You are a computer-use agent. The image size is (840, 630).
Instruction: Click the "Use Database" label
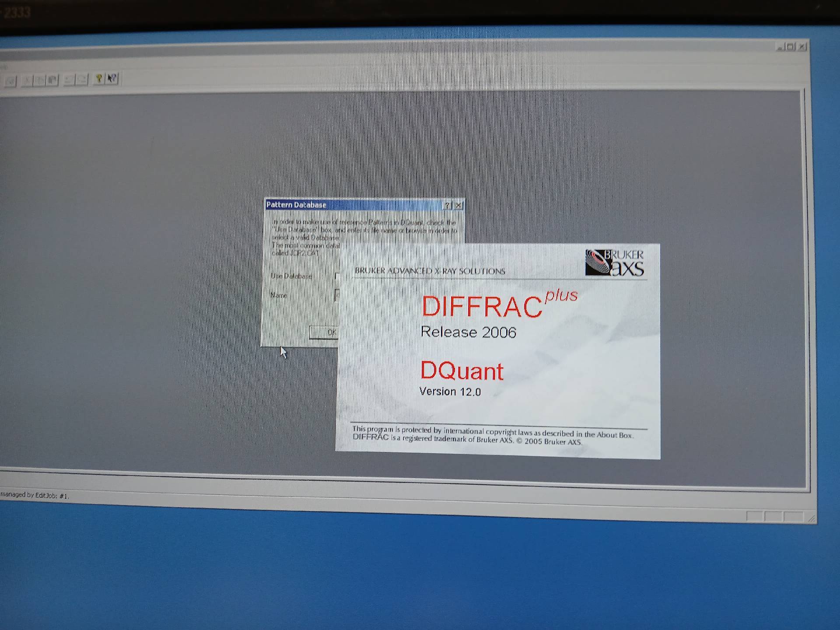(291, 276)
